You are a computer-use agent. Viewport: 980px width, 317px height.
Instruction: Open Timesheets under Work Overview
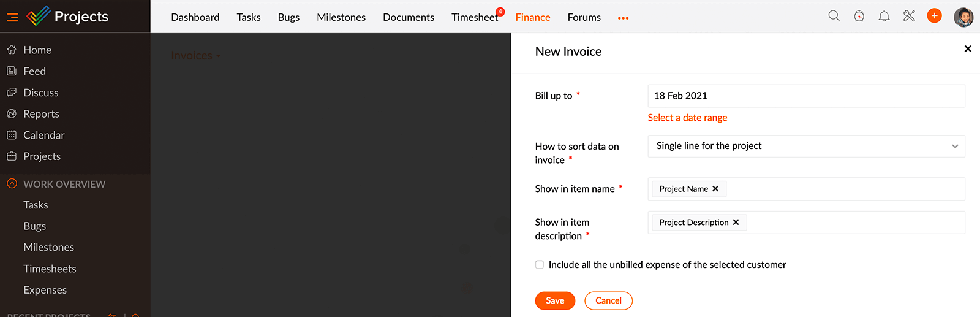pyautogui.click(x=50, y=269)
